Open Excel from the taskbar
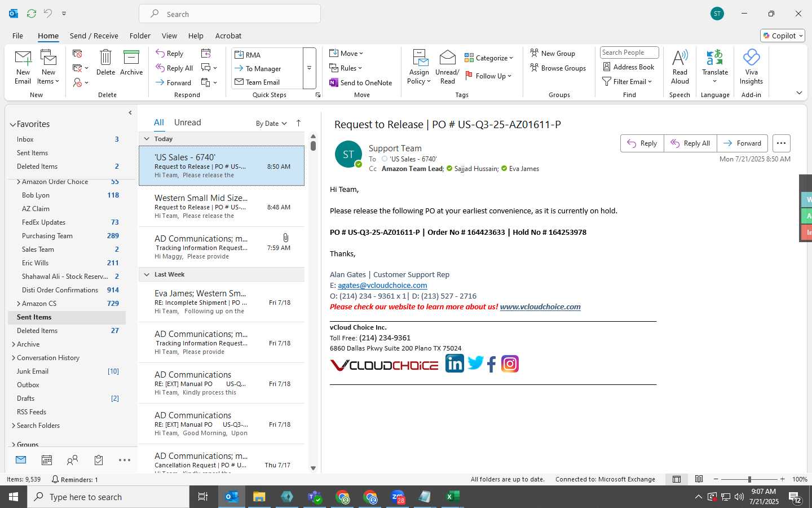Image resolution: width=812 pixels, height=508 pixels. [x=452, y=497]
